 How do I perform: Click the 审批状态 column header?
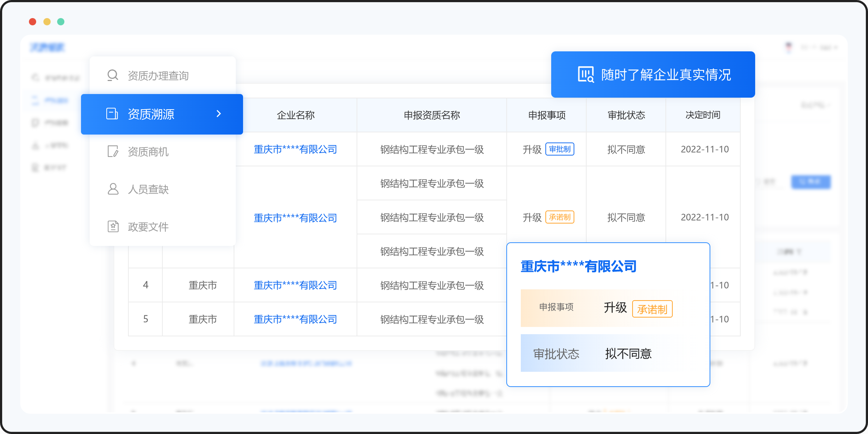(626, 115)
